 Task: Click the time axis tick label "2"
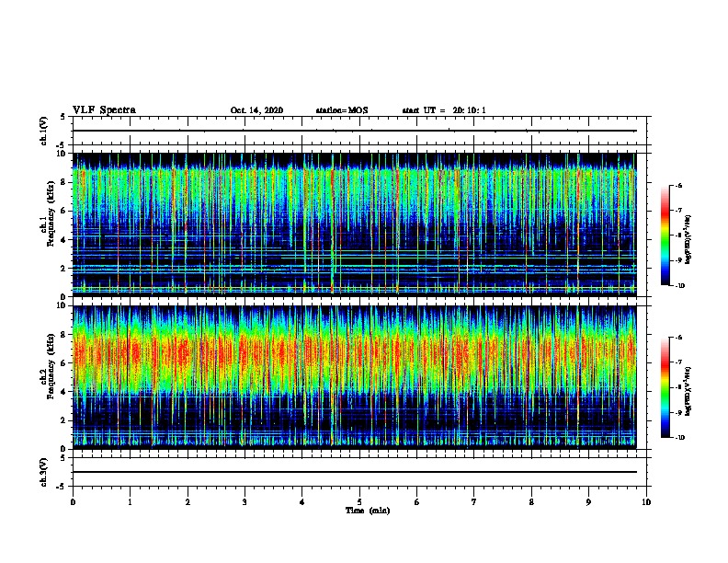pyautogui.click(x=188, y=501)
